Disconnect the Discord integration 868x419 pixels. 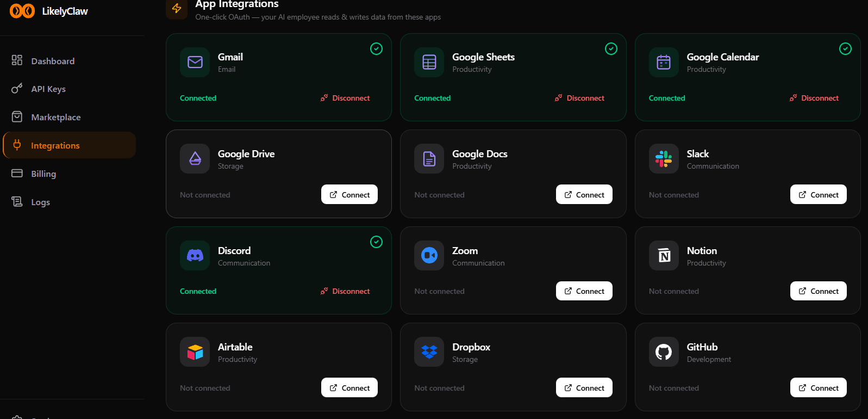tap(345, 291)
